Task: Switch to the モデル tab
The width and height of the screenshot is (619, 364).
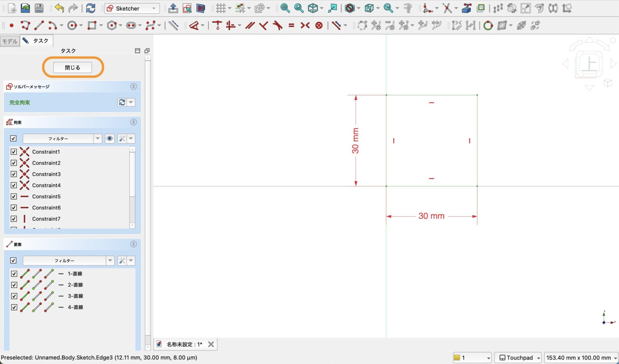Action: coord(10,41)
